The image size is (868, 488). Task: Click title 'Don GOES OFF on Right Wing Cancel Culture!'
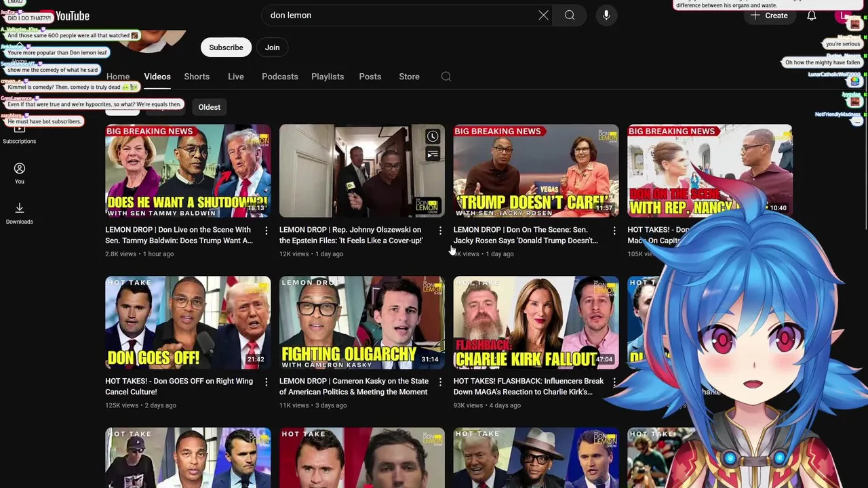click(x=179, y=386)
